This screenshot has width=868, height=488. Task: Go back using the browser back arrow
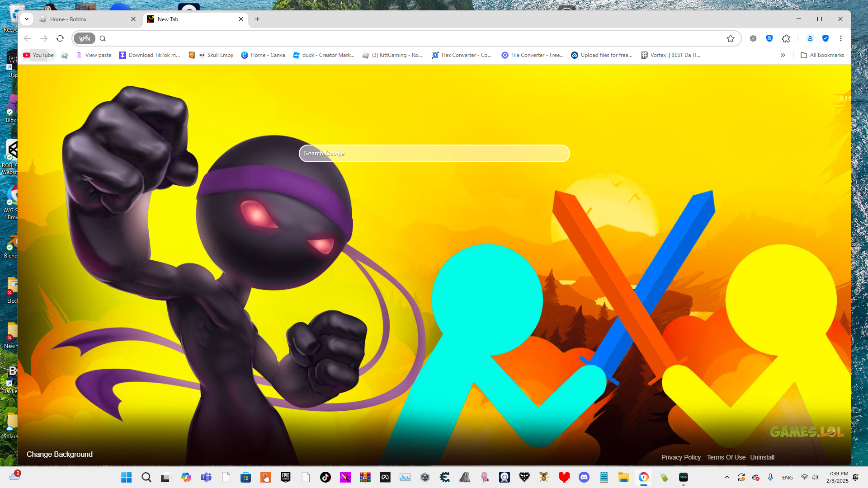(x=28, y=38)
